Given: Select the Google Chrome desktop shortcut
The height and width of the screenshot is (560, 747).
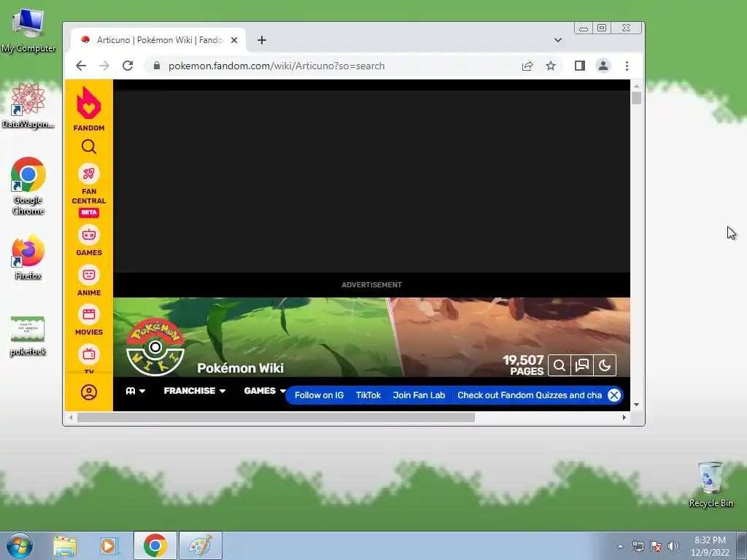Looking at the screenshot, I should tap(28, 186).
